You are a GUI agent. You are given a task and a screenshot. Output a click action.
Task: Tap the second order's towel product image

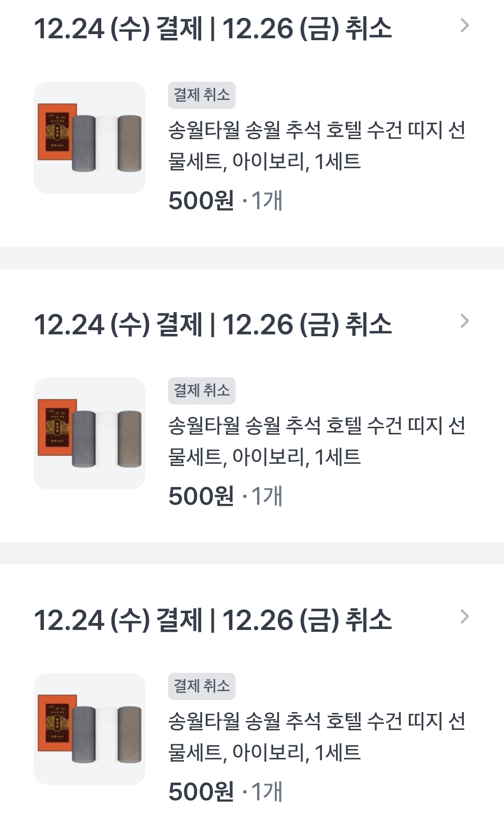[90, 433]
